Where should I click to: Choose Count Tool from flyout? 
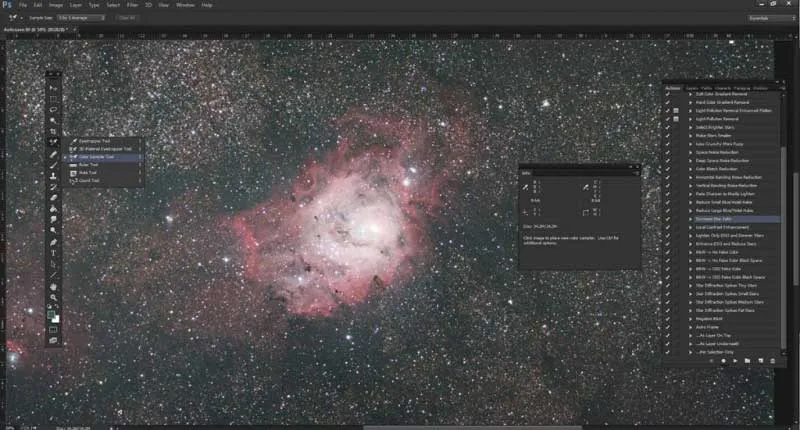pyautogui.click(x=89, y=181)
